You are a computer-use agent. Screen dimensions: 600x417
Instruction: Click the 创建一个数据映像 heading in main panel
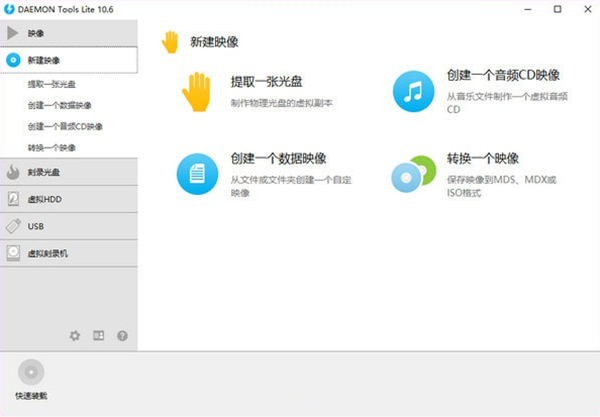[x=278, y=158]
